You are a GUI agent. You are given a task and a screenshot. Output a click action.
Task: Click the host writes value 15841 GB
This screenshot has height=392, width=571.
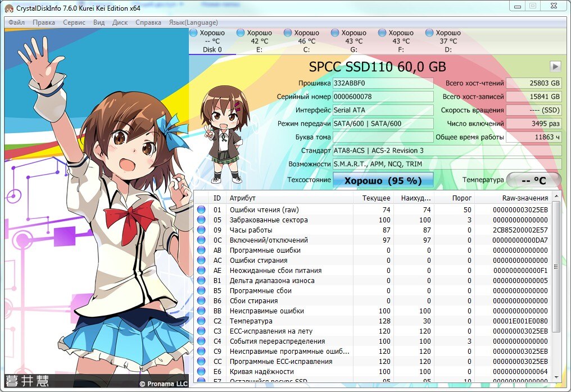[534, 97]
